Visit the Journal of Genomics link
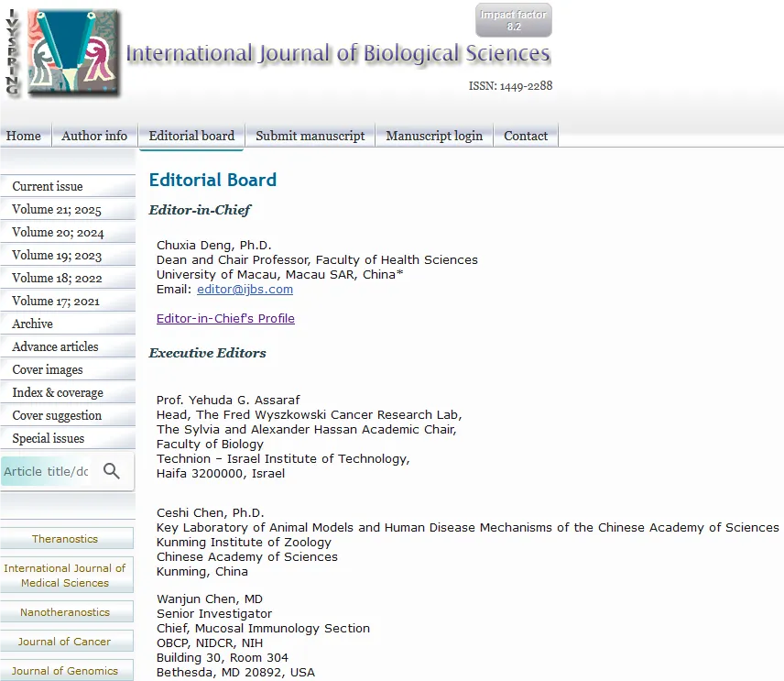784x681 pixels. tap(65, 671)
